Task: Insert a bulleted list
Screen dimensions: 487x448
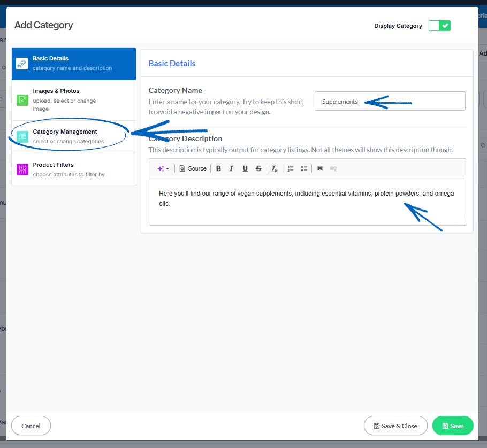Action: pos(304,168)
